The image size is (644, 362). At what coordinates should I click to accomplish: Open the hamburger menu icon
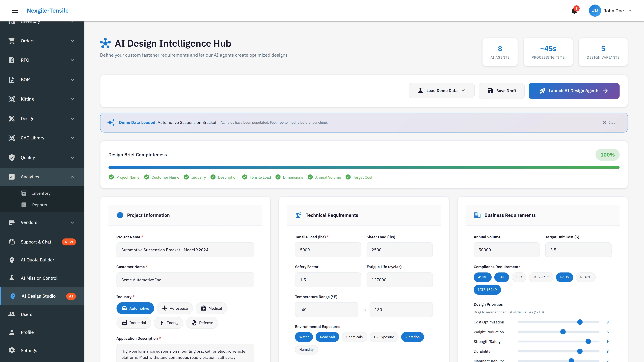pyautogui.click(x=15, y=11)
